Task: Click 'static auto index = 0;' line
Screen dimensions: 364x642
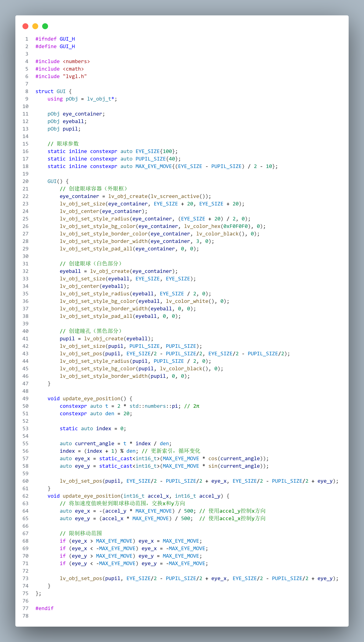Action: point(93,429)
